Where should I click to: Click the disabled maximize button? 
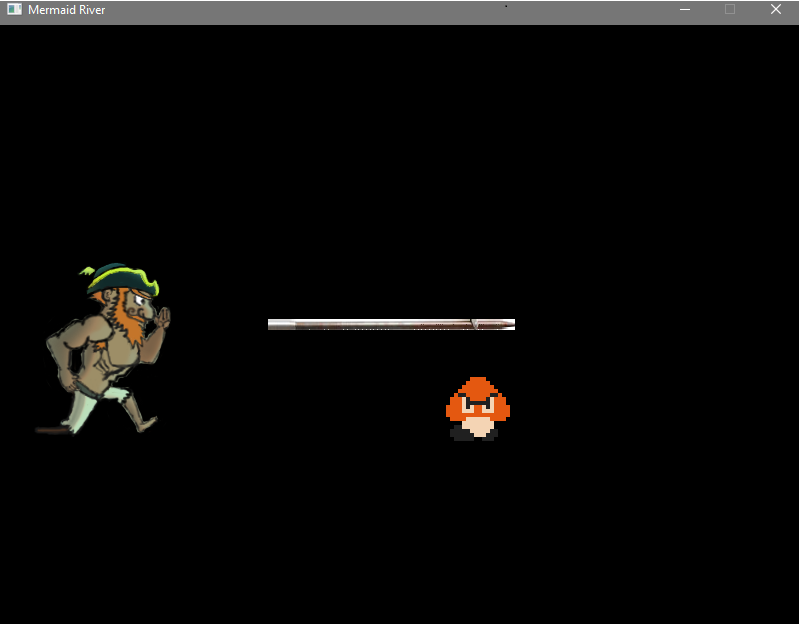(x=730, y=10)
